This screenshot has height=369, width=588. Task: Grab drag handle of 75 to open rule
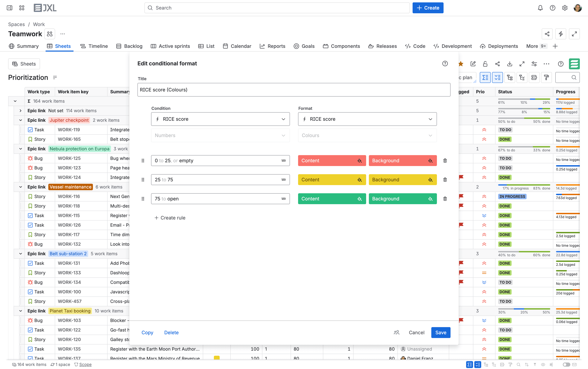(x=143, y=199)
